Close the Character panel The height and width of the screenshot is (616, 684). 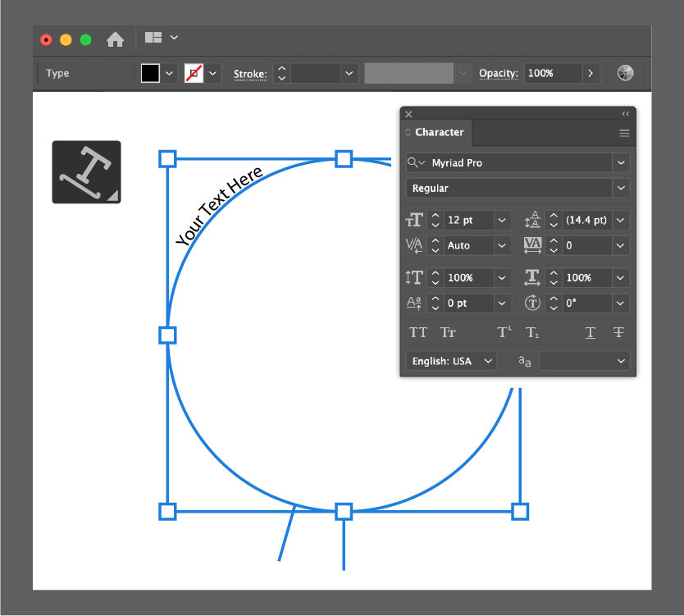[408, 114]
